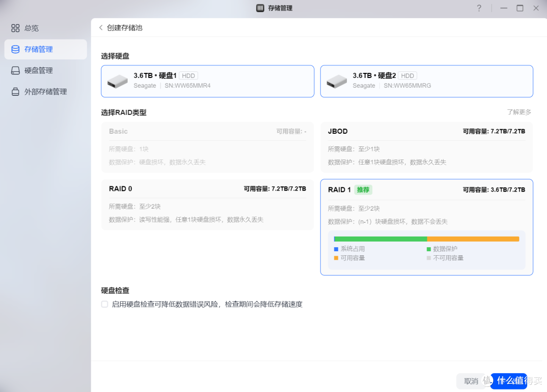Click the gray 不可用容量 legend swatch

coord(429,258)
